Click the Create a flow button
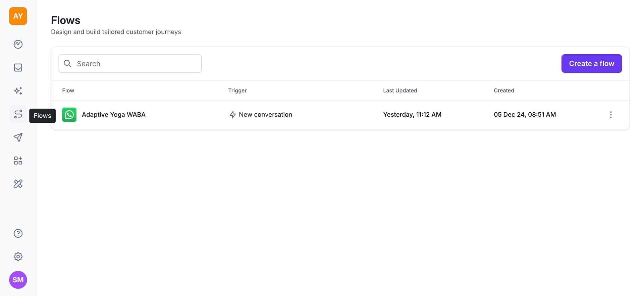644x296 pixels. pyautogui.click(x=592, y=63)
